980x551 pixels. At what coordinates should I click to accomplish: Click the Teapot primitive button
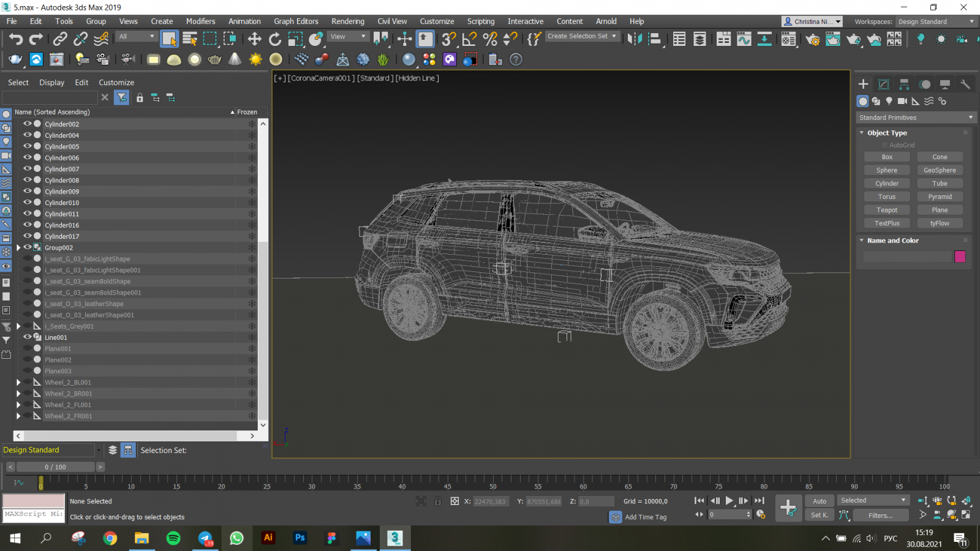(886, 210)
